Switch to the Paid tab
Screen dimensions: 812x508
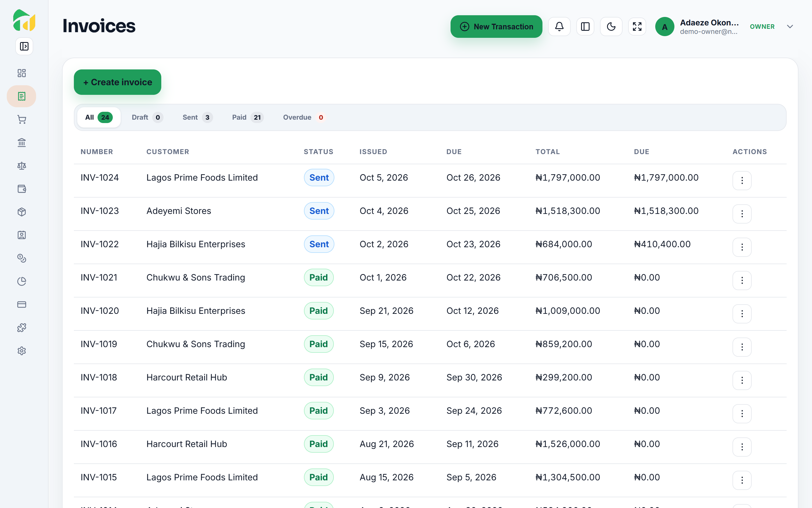click(248, 117)
